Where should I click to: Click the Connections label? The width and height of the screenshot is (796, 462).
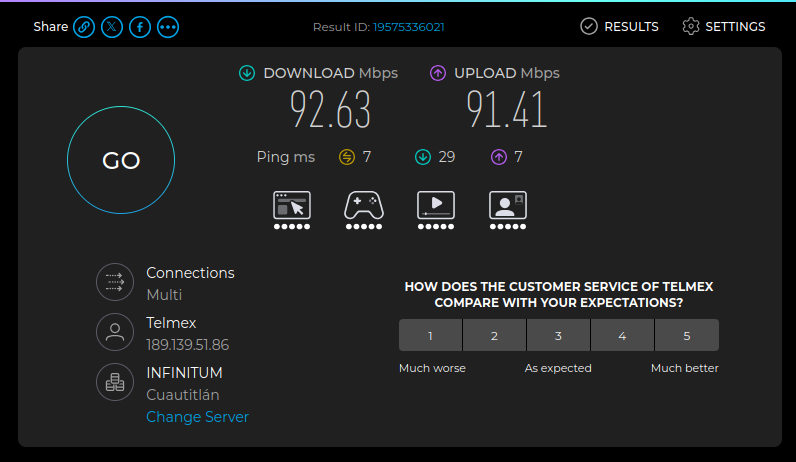click(x=190, y=273)
